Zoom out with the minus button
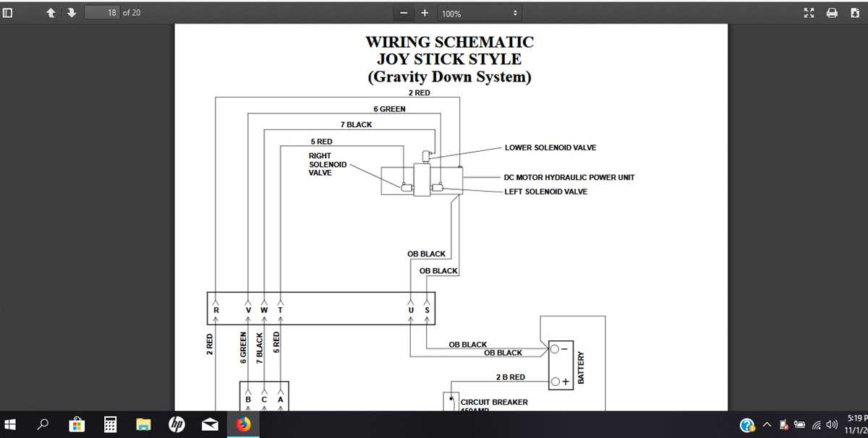Image resolution: width=868 pixels, height=438 pixels. coord(404,13)
